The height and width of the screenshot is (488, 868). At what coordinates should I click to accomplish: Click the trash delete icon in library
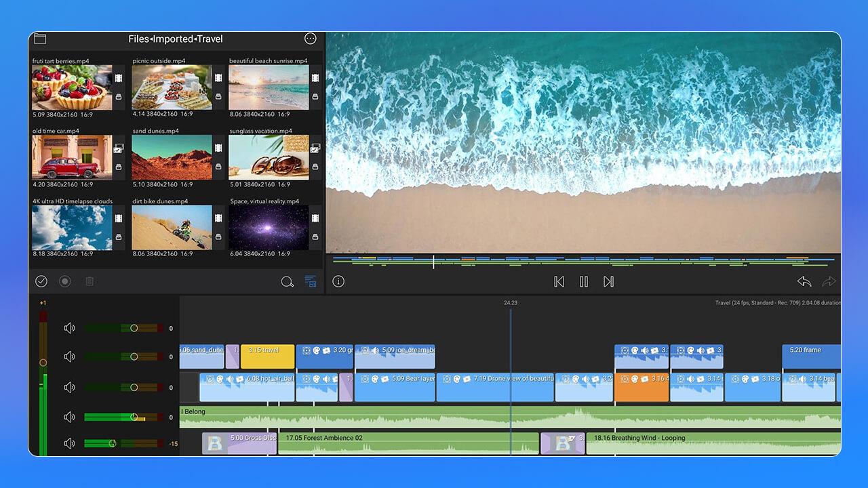click(90, 281)
